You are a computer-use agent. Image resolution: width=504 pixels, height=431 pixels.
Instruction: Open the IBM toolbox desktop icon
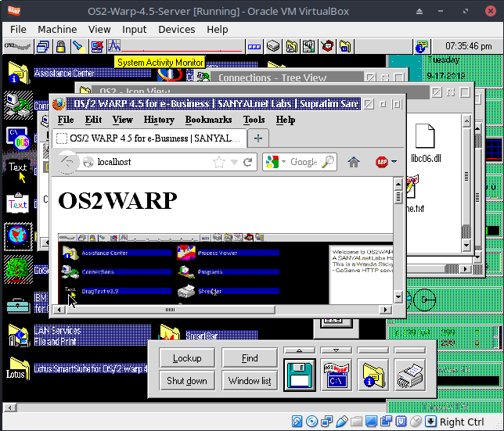18,305
